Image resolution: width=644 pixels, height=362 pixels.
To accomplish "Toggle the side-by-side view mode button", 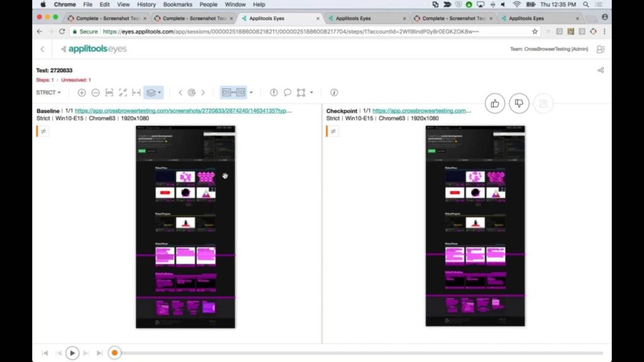I will point(233,92).
